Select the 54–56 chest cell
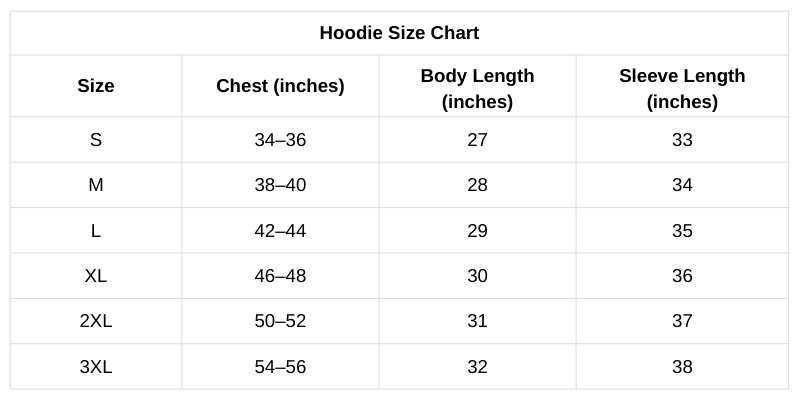 pos(280,367)
